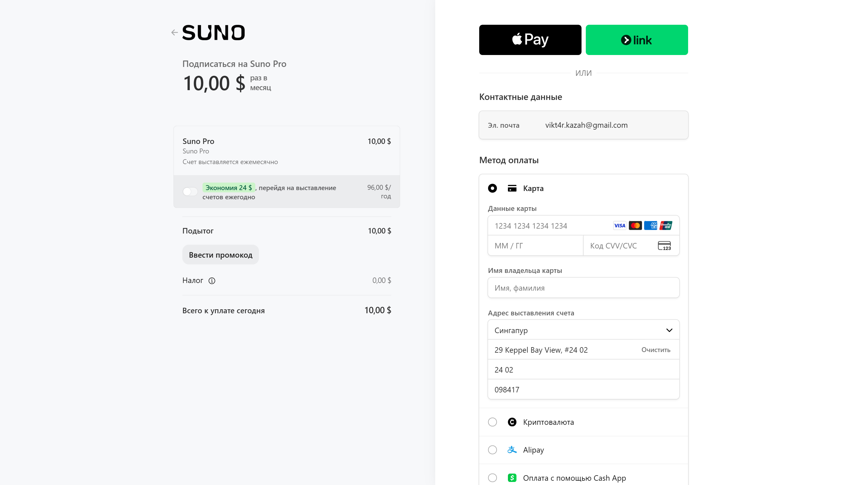
Task: Click the postal code field 098417
Action: (583, 390)
